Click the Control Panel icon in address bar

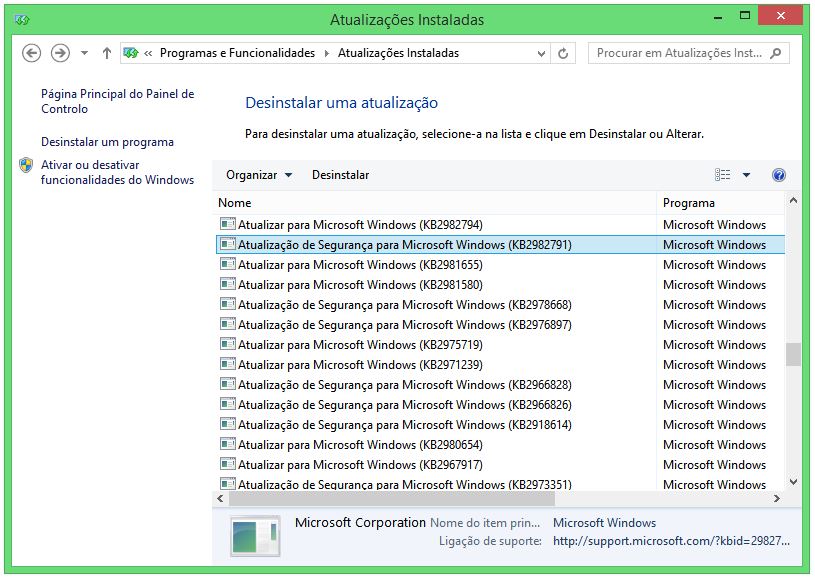point(131,53)
